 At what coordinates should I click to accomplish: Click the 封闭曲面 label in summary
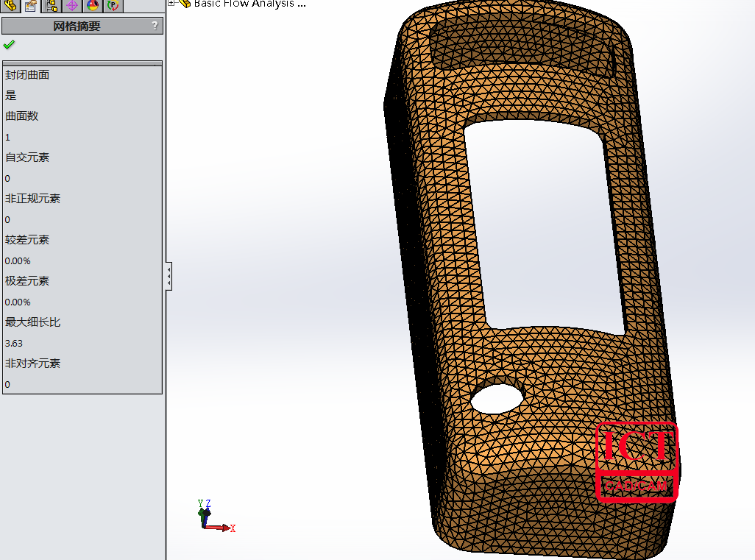pyautogui.click(x=27, y=75)
